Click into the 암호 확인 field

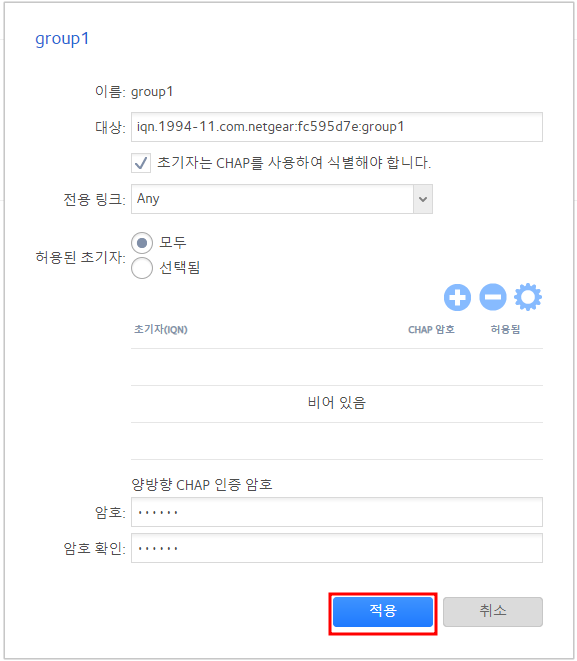pos(337,548)
